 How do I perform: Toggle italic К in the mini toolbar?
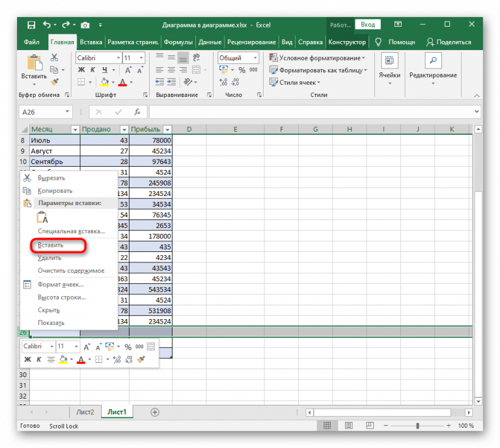coord(39,359)
